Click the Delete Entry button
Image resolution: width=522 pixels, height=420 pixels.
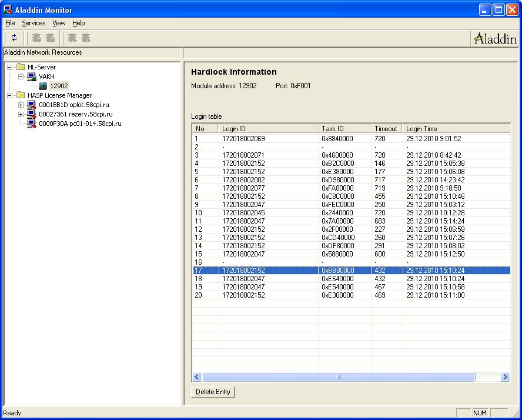pos(213,392)
